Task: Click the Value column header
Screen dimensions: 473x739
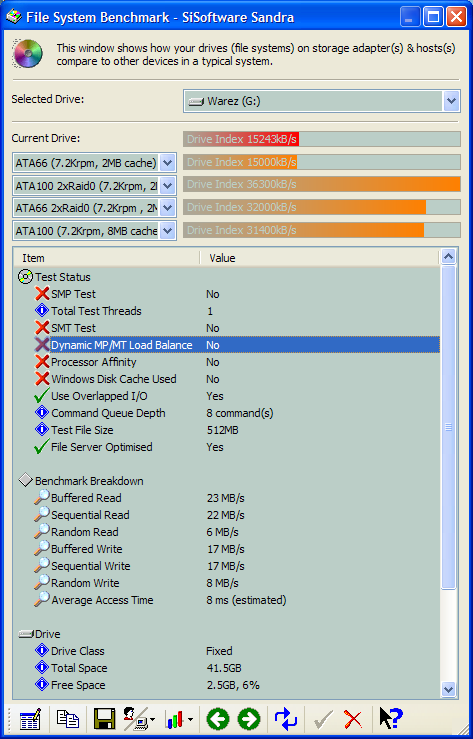Action: coord(319,258)
